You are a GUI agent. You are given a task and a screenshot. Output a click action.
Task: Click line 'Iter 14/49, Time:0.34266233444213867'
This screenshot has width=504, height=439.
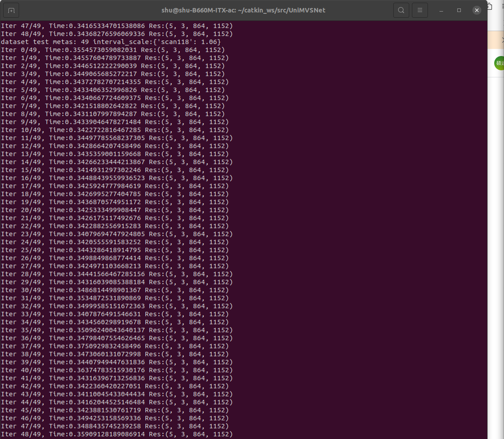[117, 162]
